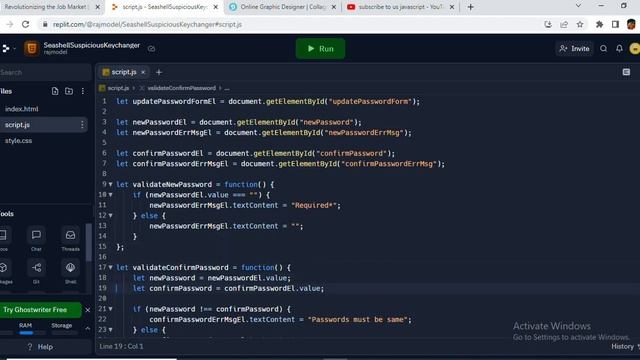640x360 pixels.
Task: Add a new editor tab
Action: (159, 72)
